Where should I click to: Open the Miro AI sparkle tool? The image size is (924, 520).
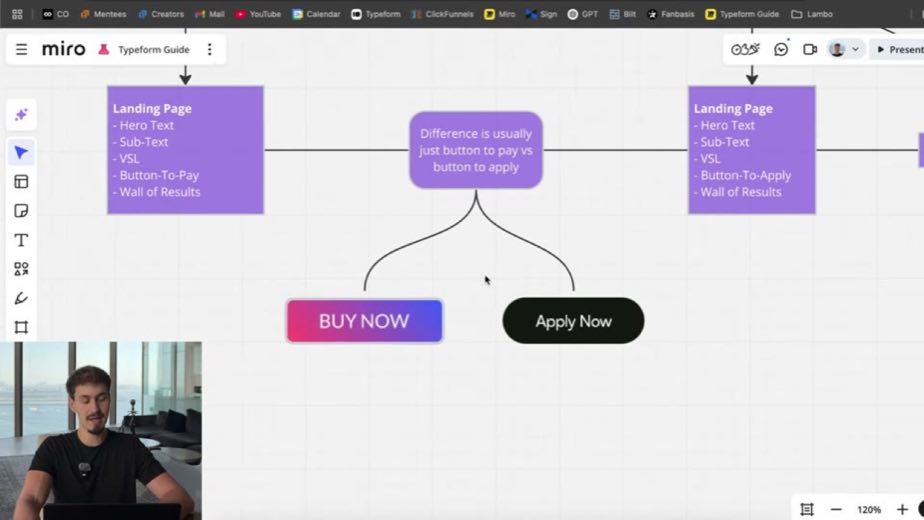21,114
